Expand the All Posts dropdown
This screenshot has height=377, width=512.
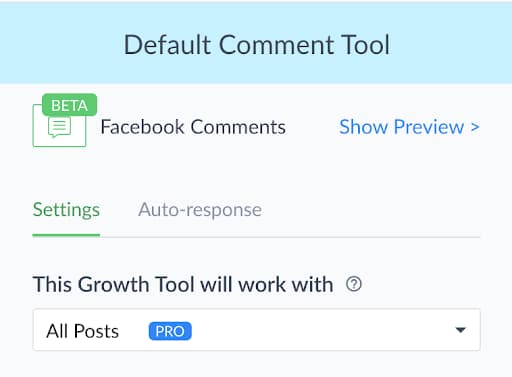click(256, 330)
